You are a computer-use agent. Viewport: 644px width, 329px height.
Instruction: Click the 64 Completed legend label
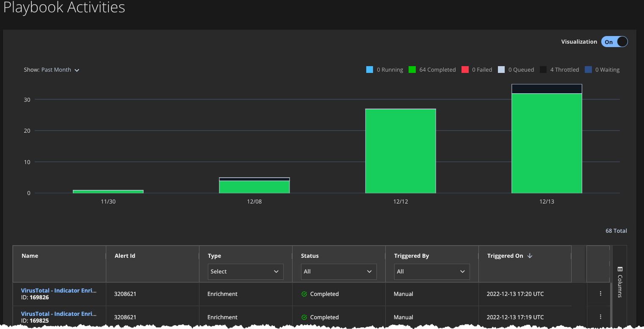click(437, 70)
